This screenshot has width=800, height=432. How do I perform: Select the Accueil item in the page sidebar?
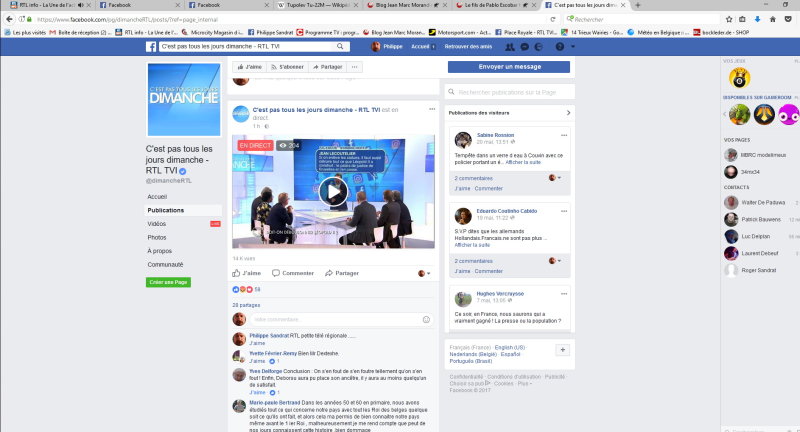(x=157, y=197)
